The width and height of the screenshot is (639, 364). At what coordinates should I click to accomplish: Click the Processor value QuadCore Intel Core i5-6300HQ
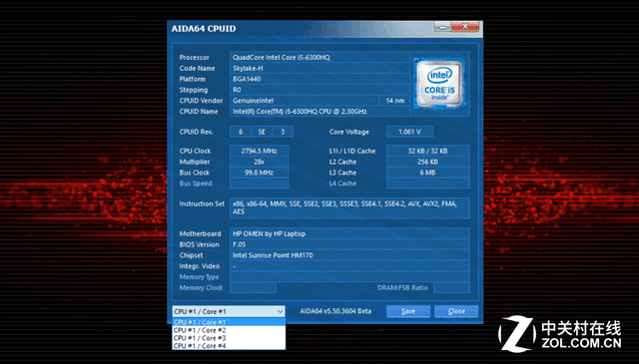(x=319, y=58)
